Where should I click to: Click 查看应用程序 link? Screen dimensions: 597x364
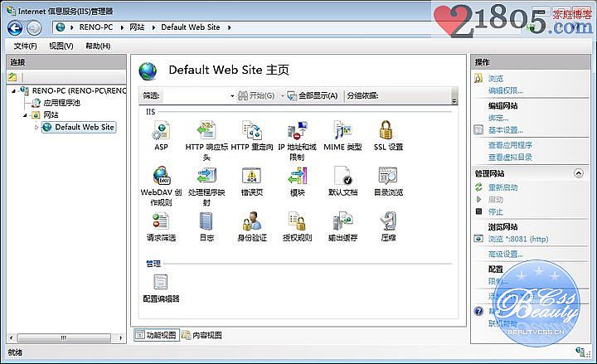pos(510,145)
